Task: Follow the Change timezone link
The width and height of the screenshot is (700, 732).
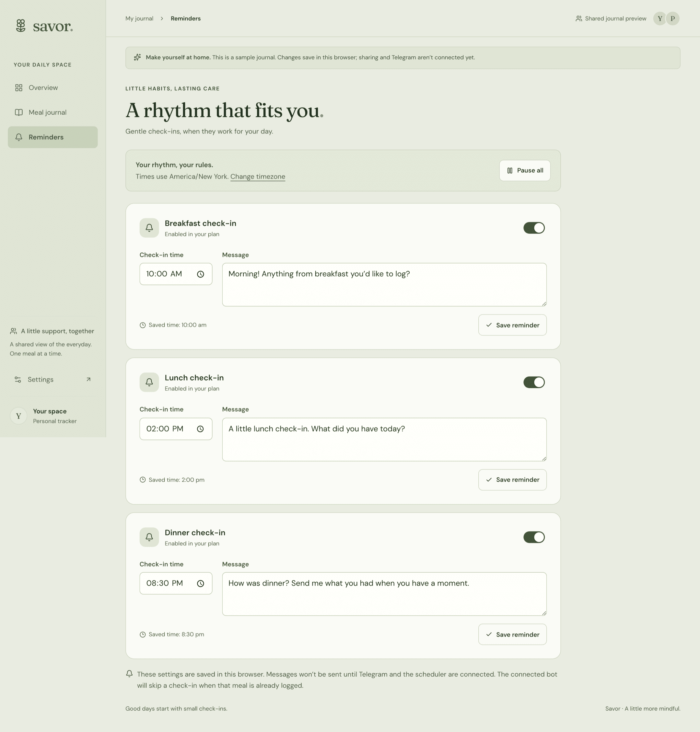Action: click(x=258, y=177)
